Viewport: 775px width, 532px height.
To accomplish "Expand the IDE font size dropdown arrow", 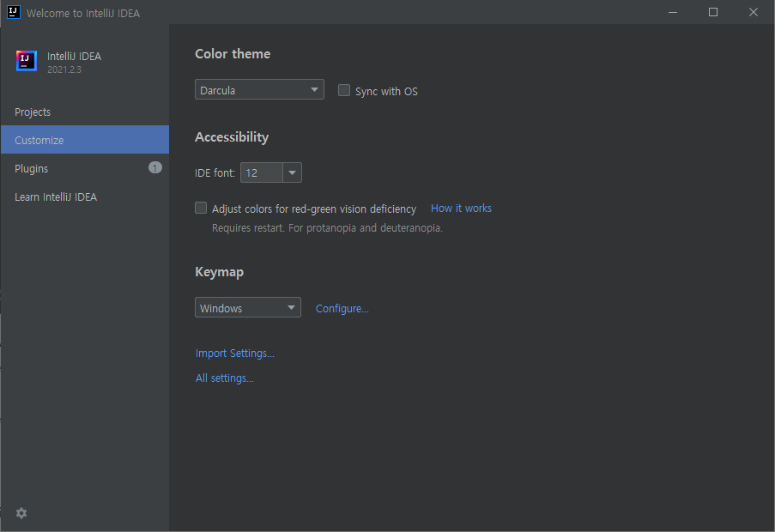I will coord(292,172).
